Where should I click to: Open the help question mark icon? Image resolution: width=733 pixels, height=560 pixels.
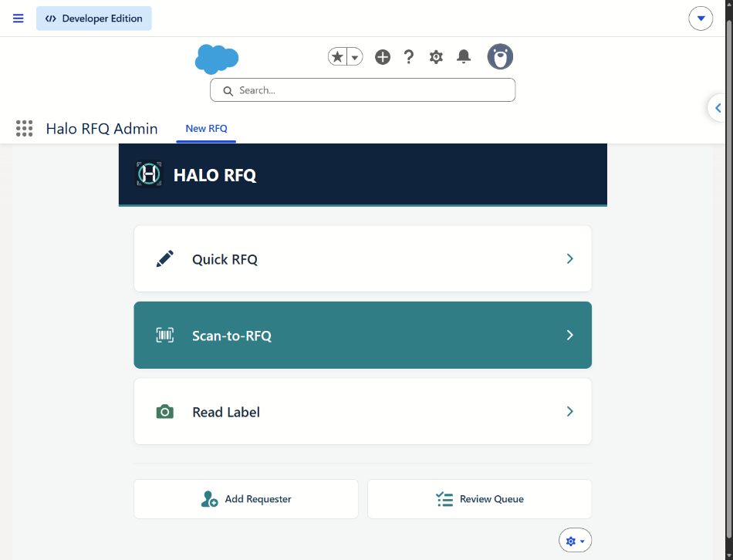coord(409,57)
